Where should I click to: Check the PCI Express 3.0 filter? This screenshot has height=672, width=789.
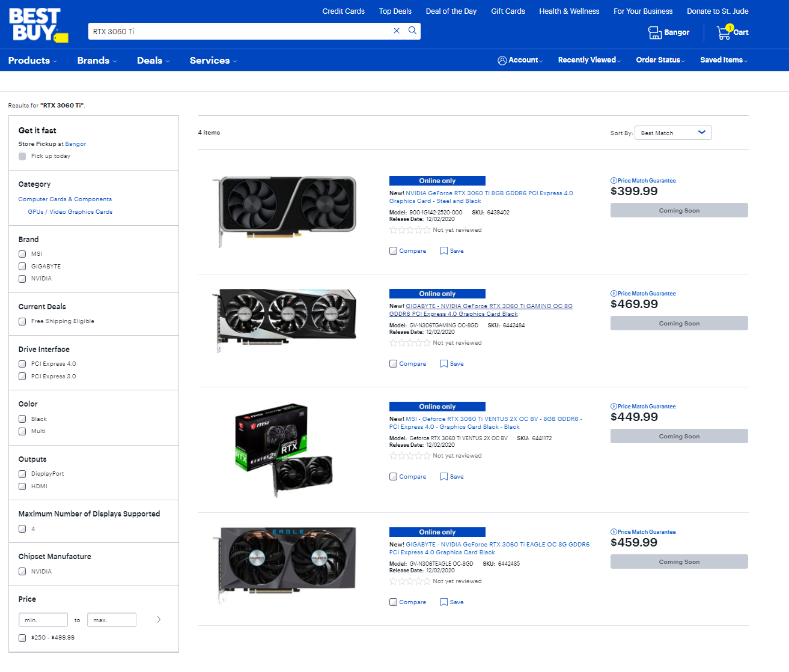[x=22, y=377]
